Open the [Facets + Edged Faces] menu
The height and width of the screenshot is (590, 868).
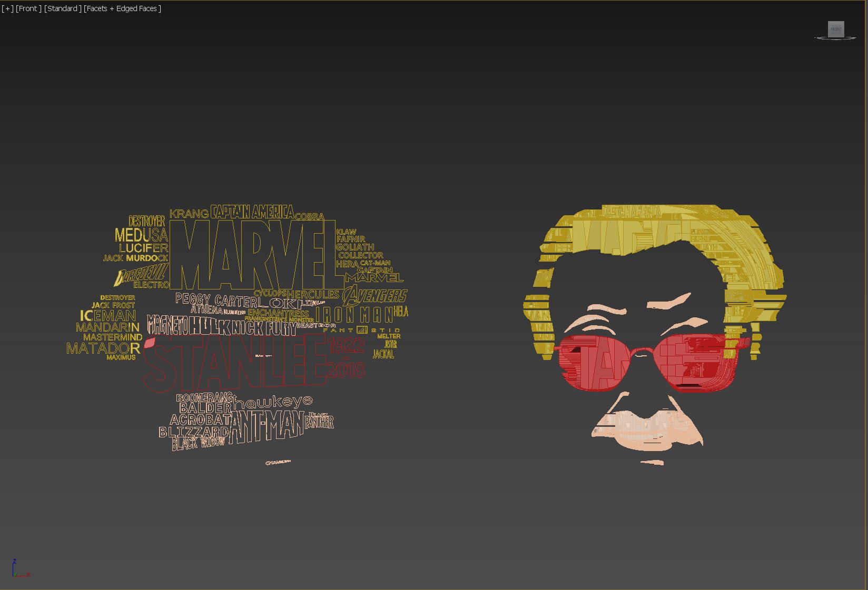[x=122, y=8]
